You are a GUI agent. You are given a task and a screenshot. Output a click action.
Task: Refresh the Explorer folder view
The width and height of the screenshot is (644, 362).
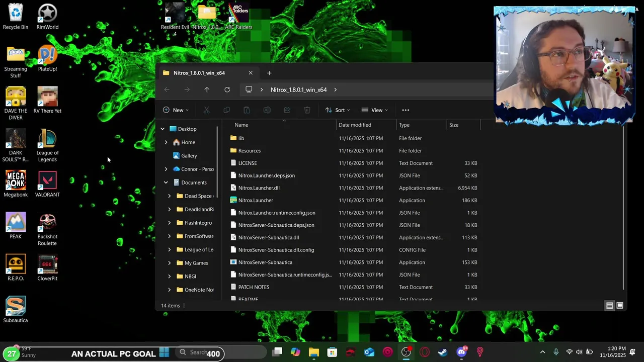[x=227, y=89]
